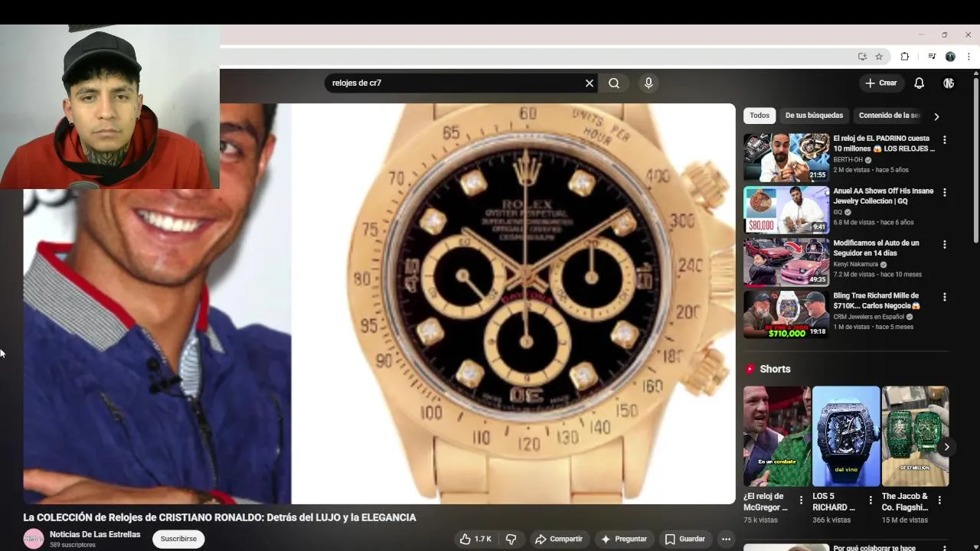
Task: Click the video title about CRISTIANO RONALDO
Action: point(220,517)
